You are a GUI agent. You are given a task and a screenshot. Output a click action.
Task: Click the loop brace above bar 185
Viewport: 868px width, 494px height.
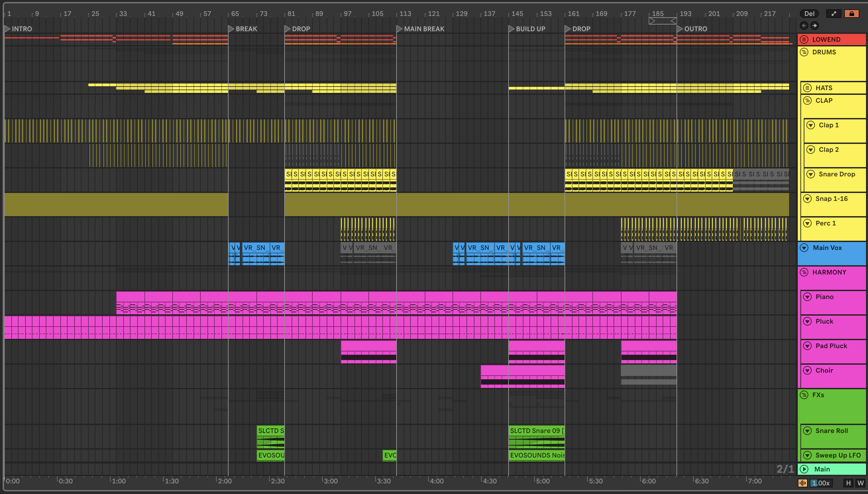663,21
